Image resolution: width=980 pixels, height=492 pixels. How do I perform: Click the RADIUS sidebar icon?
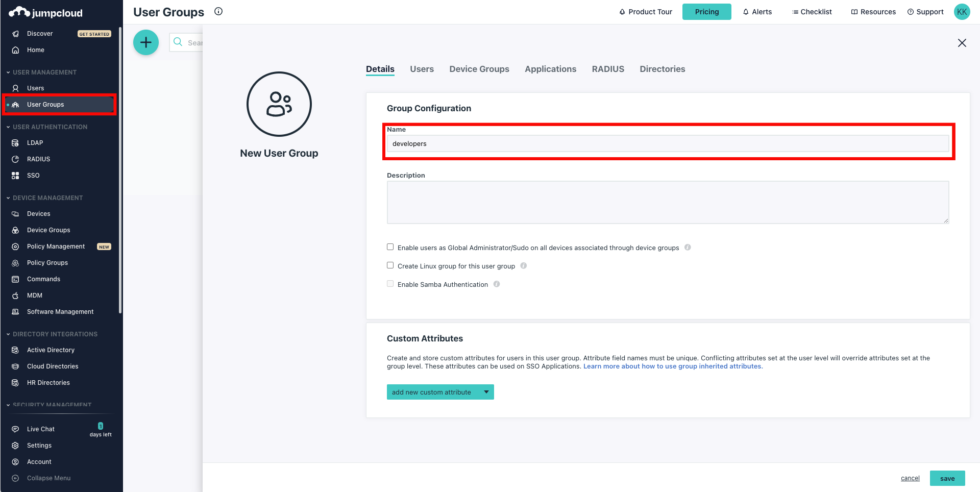15,159
